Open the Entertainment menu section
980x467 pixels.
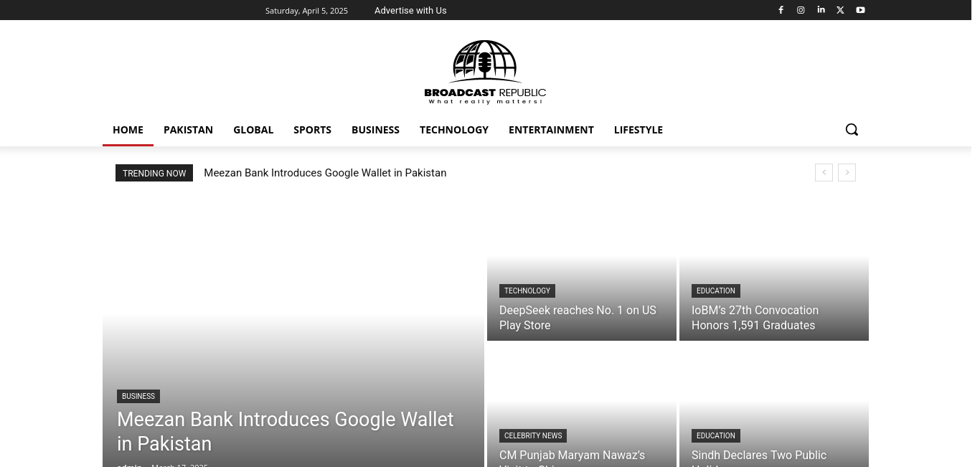(x=551, y=130)
